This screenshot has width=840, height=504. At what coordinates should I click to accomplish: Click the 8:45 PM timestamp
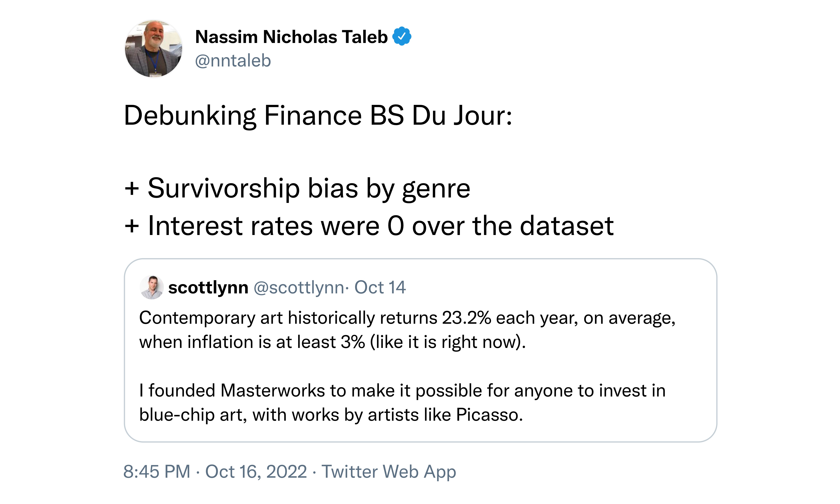click(x=157, y=471)
